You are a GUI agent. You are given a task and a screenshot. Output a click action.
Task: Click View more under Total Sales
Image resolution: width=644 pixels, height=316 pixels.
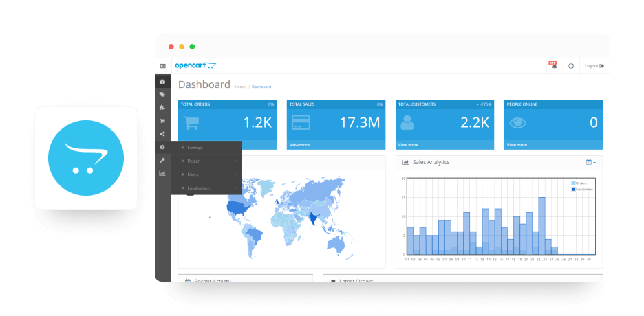point(301,145)
